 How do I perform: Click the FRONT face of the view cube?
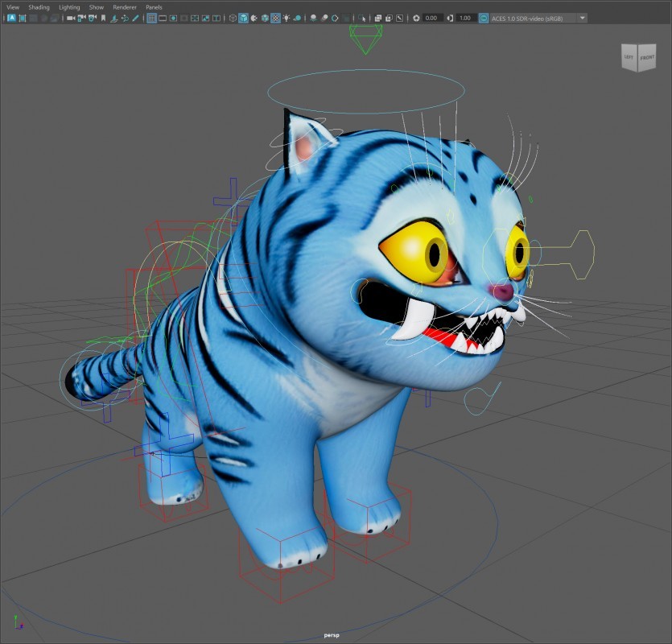(x=647, y=58)
